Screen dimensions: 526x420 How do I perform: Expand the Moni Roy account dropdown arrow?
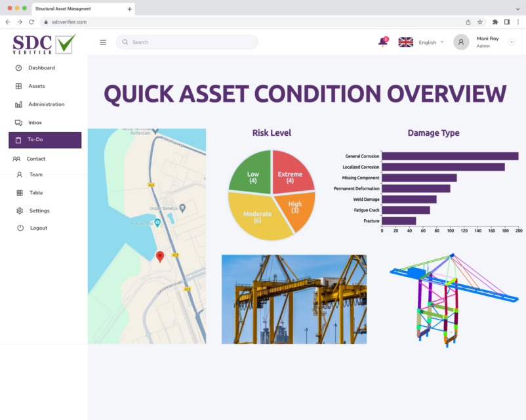tap(512, 42)
